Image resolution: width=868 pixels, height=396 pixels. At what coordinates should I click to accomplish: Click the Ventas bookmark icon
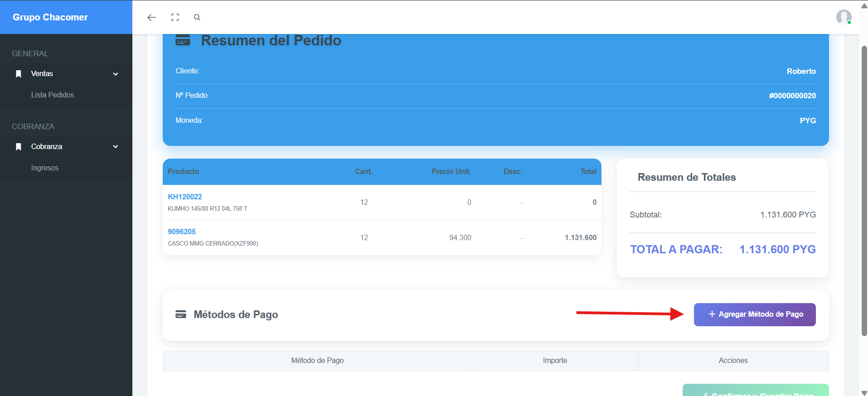coord(19,74)
